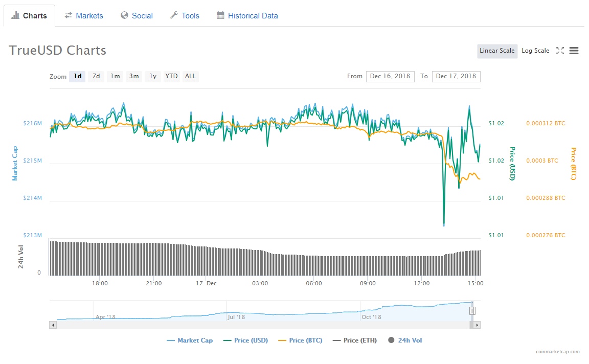Open the To date picker field
Image resolution: width=589 pixels, height=364 pixels.
click(456, 76)
